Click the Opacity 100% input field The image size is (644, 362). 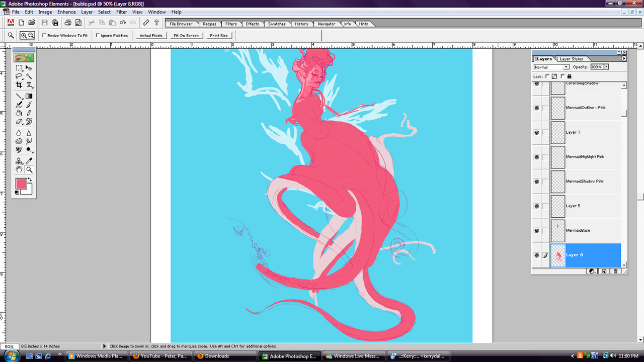(x=597, y=67)
